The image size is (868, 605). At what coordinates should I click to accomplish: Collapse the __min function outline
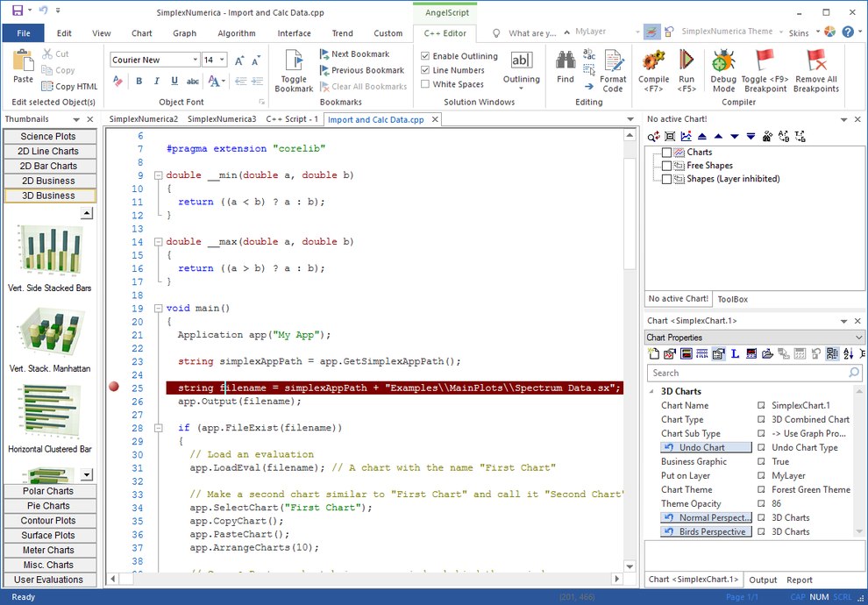(x=159, y=174)
